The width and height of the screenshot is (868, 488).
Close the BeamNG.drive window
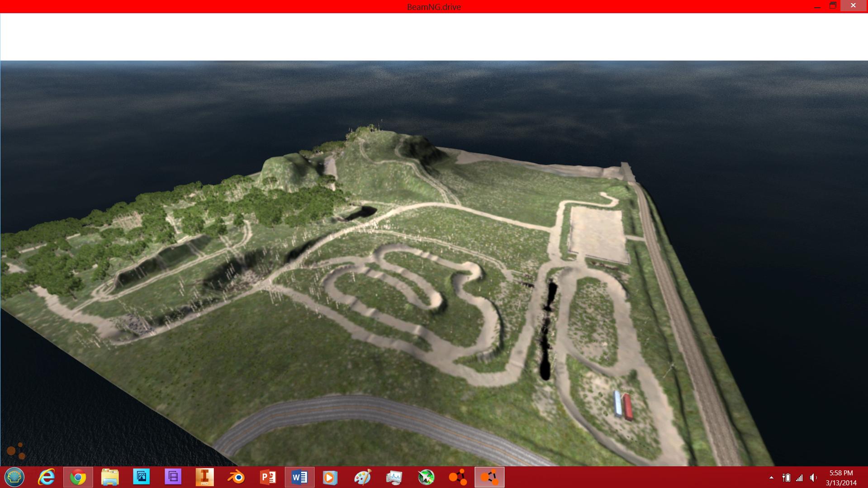click(853, 6)
